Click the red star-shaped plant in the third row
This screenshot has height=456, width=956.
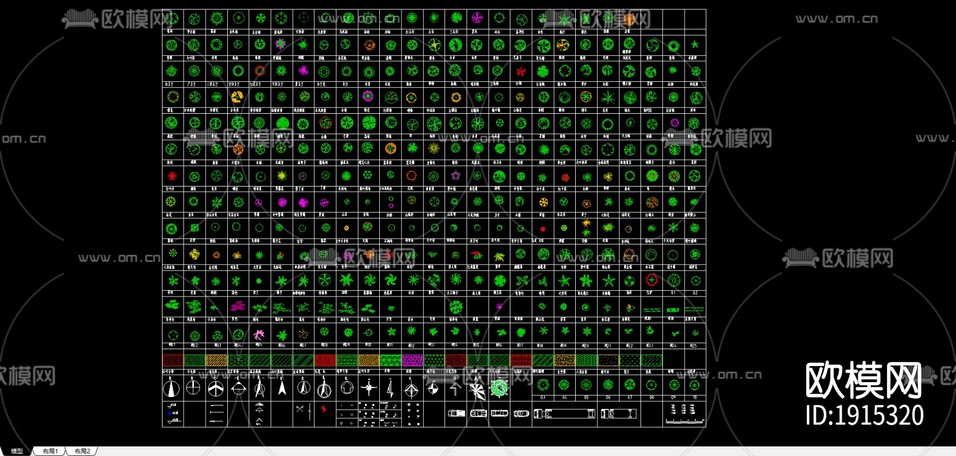[521, 71]
